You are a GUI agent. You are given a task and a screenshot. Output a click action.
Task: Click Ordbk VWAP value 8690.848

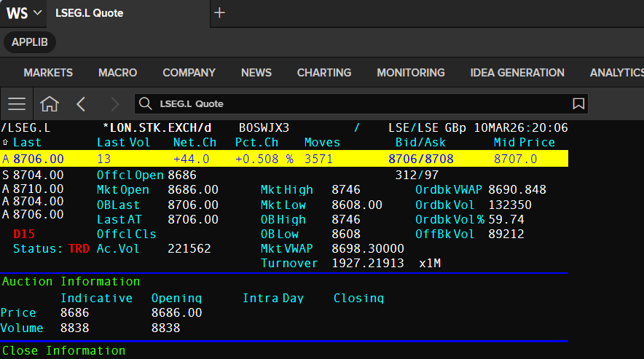coord(517,190)
